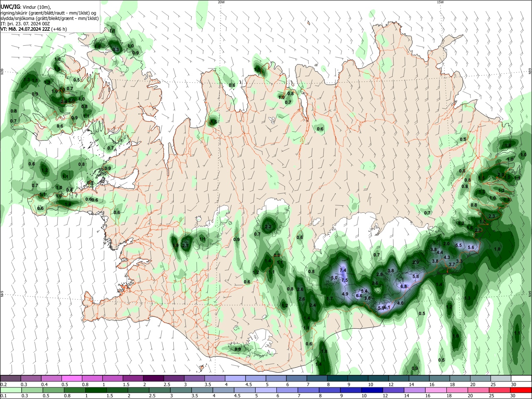Click the 6.6 precipitation value
532x399 pixels.
tap(360, 296)
